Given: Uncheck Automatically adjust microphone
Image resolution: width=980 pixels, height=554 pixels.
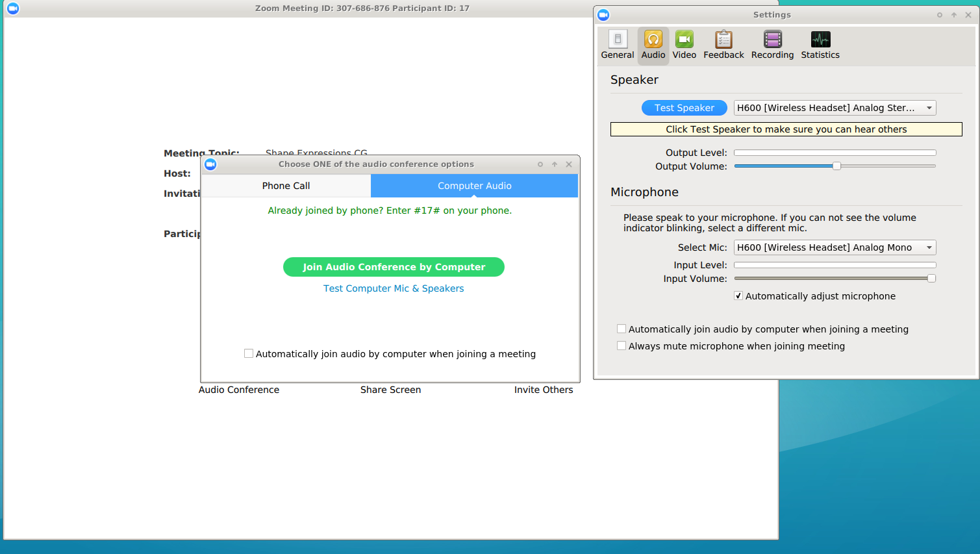Looking at the screenshot, I should (738, 296).
